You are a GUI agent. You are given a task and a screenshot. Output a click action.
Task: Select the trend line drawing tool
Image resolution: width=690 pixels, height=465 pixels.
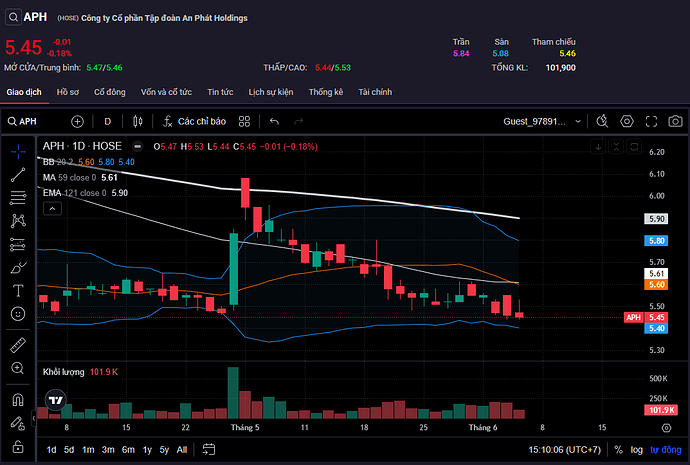click(x=18, y=175)
